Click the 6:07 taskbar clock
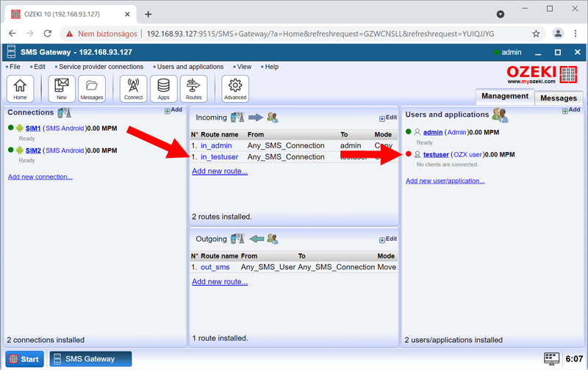Image resolution: width=588 pixels, height=370 pixels. point(574,359)
